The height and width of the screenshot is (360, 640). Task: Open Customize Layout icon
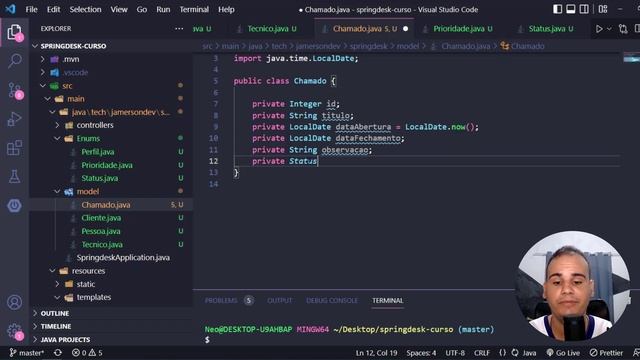[603, 9]
